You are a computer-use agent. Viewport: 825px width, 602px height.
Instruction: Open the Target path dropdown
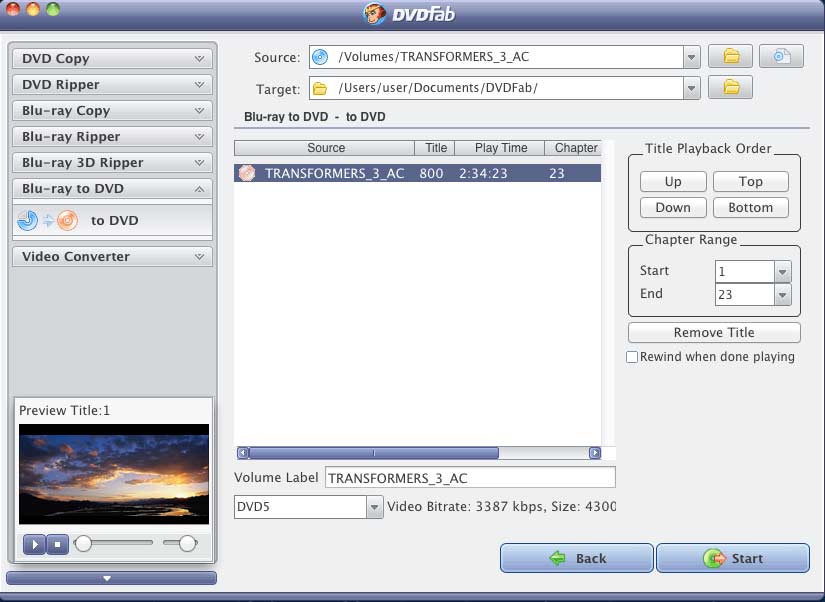click(691, 88)
